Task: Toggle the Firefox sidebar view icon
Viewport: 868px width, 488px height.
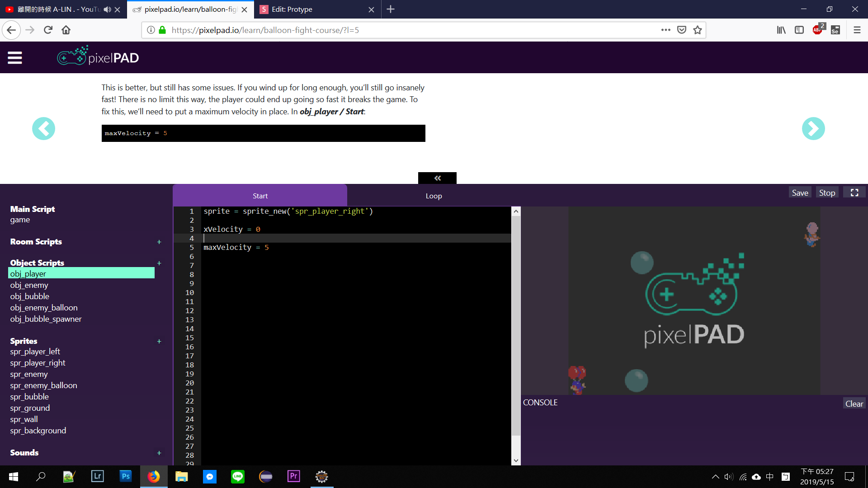Action: pyautogui.click(x=799, y=30)
